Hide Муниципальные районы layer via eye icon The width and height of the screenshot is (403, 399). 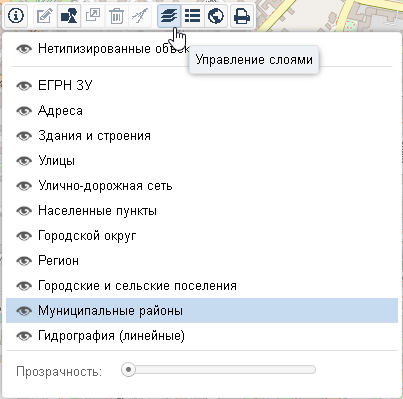pyautogui.click(x=24, y=311)
